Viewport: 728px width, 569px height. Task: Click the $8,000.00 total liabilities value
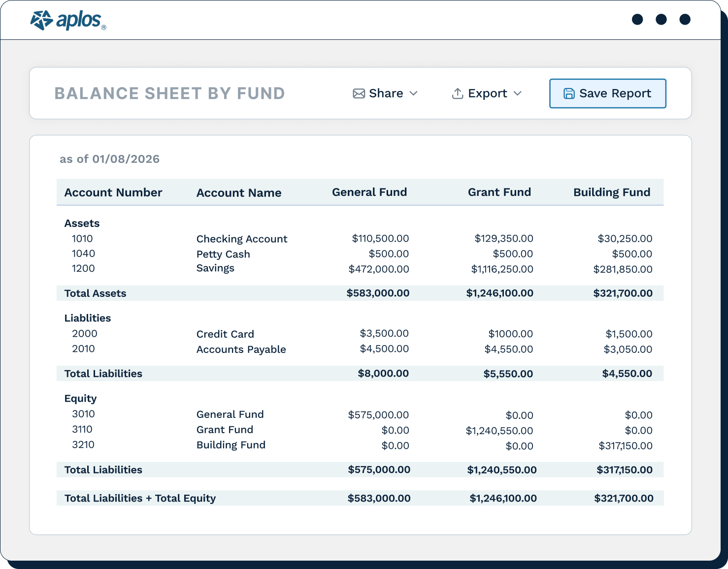[x=383, y=374]
